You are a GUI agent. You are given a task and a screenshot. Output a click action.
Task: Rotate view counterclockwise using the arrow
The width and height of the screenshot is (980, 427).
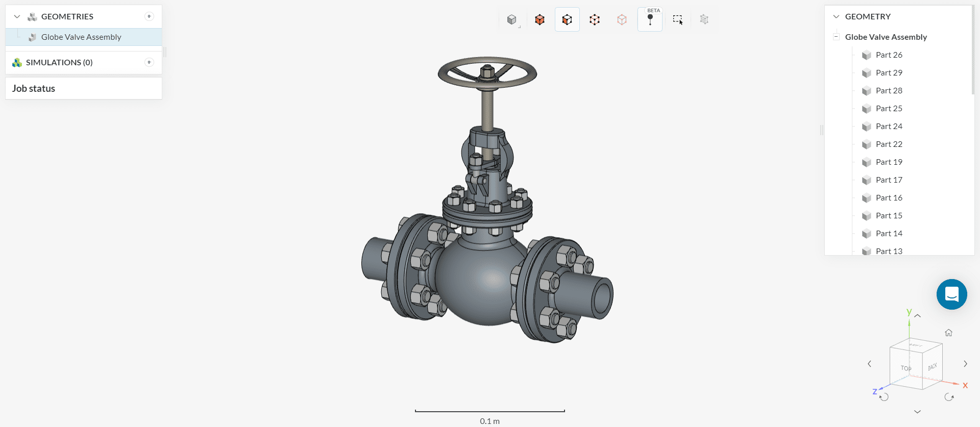coord(885,397)
